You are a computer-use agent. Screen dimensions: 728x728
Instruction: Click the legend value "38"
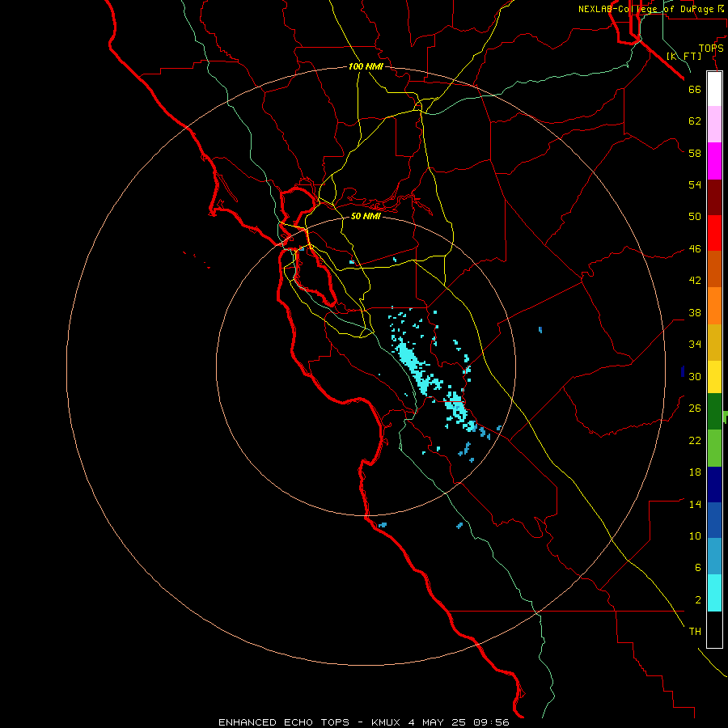[695, 312]
